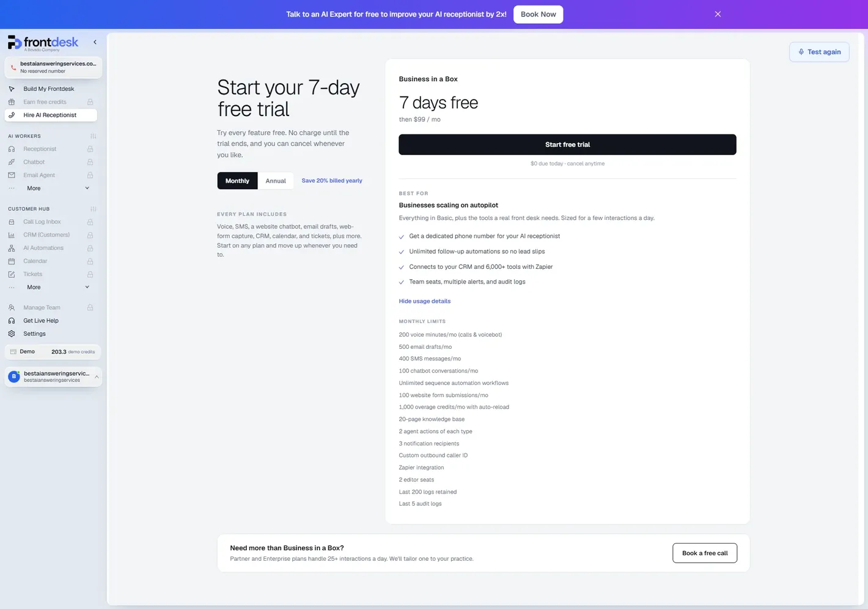Select Hire AI Receptionist in sidebar

click(x=51, y=115)
